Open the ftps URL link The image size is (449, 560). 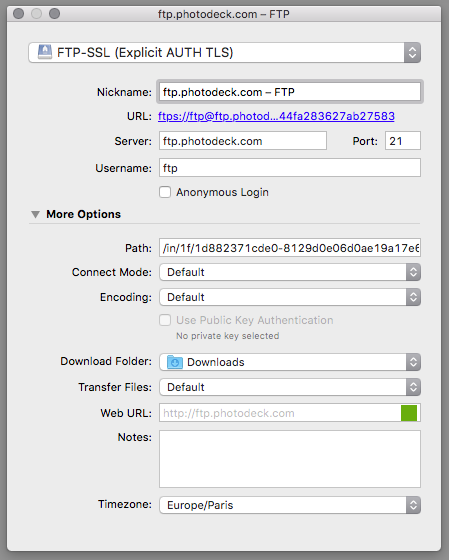(276, 116)
